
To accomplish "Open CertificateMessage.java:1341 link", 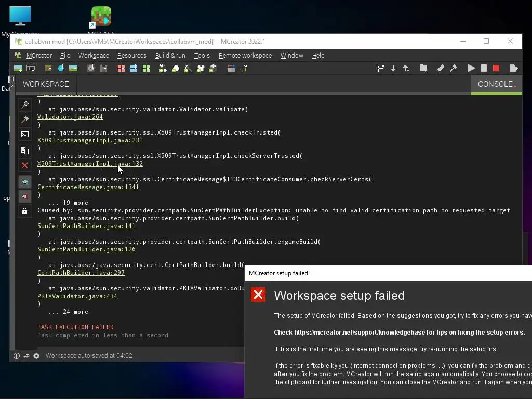I will pyautogui.click(x=88, y=187).
